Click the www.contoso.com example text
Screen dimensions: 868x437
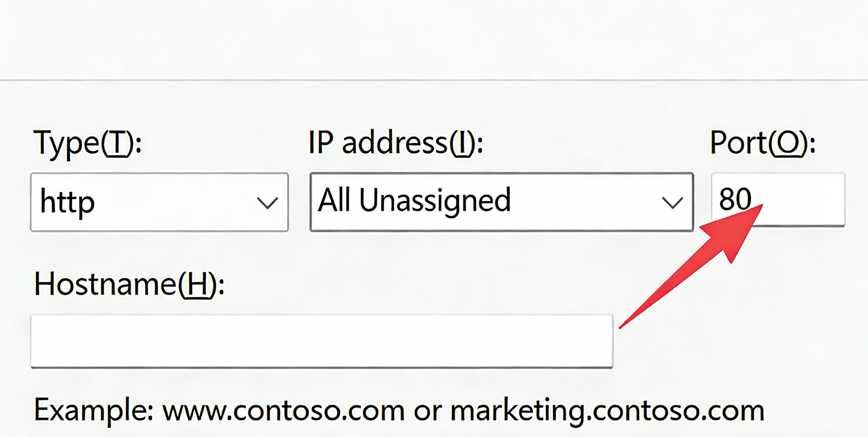pos(284,411)
